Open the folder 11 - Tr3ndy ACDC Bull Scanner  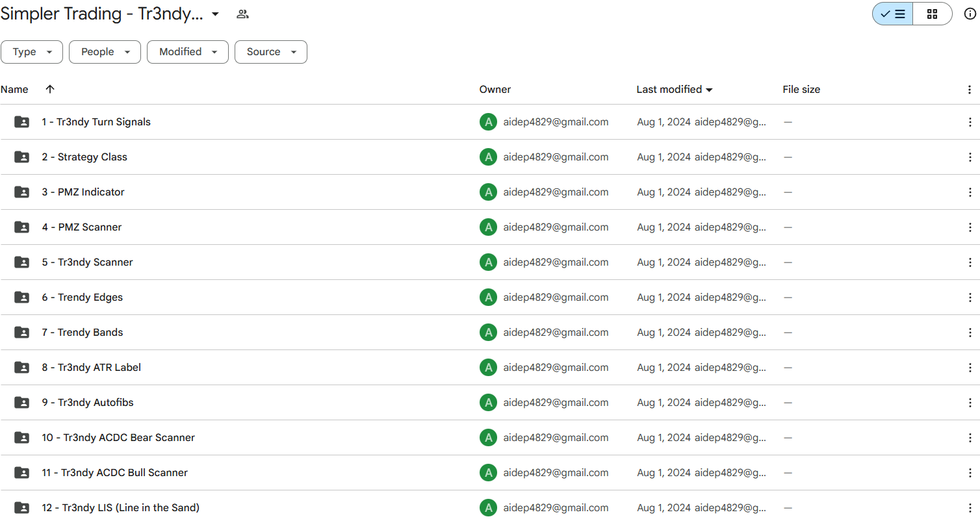pyautogui.click(x=115, y=473)
